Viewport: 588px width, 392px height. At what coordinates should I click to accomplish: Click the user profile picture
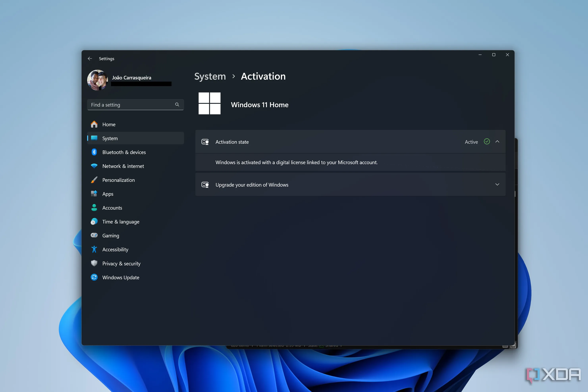pos(98,80)
